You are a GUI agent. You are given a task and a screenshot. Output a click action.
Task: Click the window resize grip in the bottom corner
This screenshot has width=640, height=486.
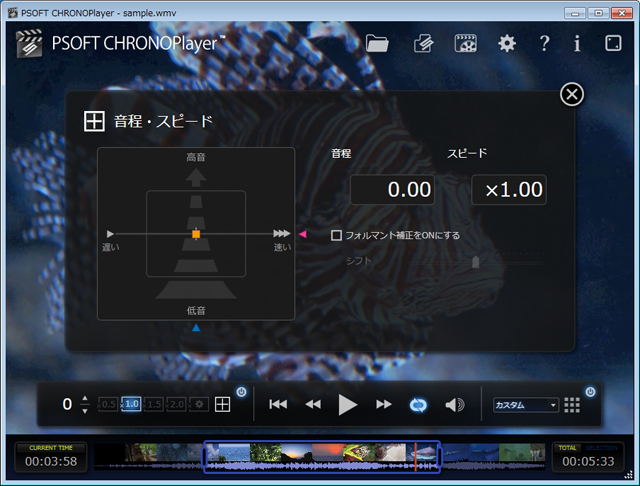tap(629, 475)
